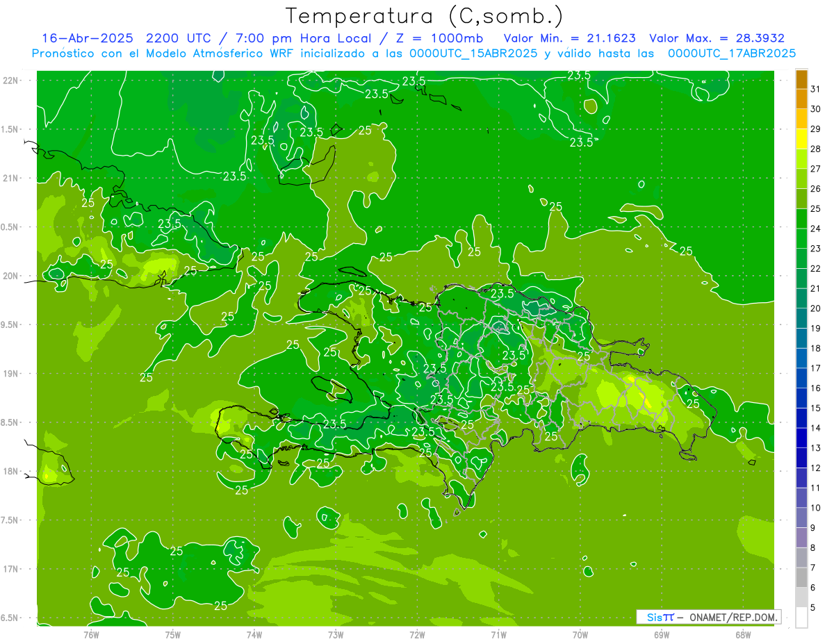Click the "75W" longitude axis label
The height and width of the screenshot is (644, 834).
pos(173,634)
